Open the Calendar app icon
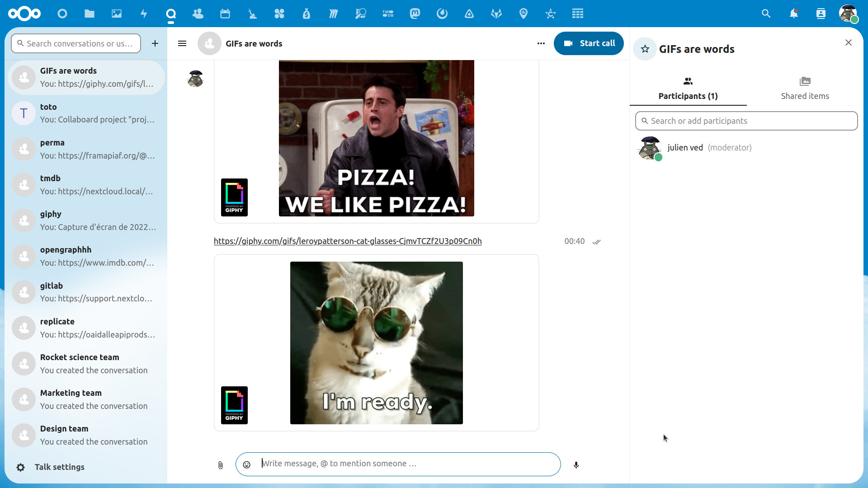Screen dimensions: 868x488 [x=225, y=14]
